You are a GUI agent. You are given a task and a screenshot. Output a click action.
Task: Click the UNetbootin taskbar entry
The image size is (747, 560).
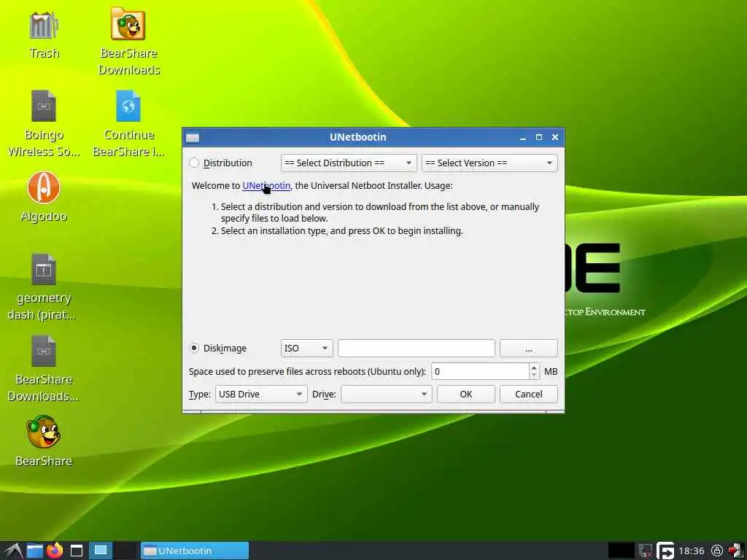coord(195,551)
